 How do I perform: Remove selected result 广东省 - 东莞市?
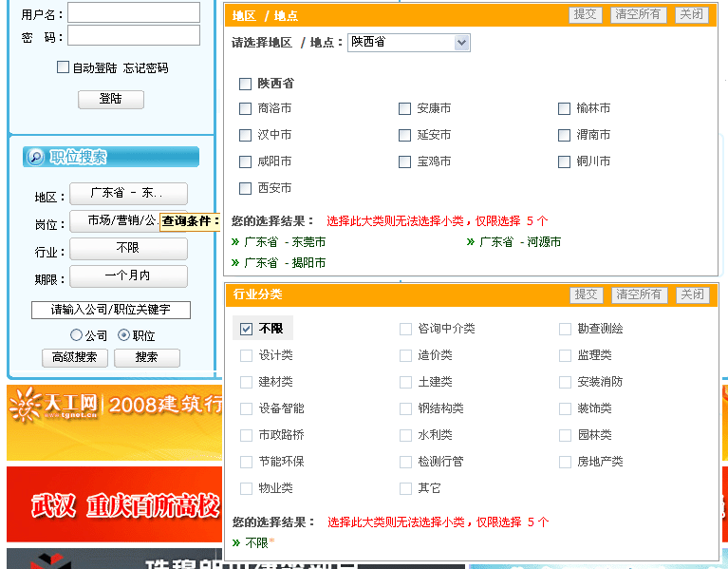(278, 242)
